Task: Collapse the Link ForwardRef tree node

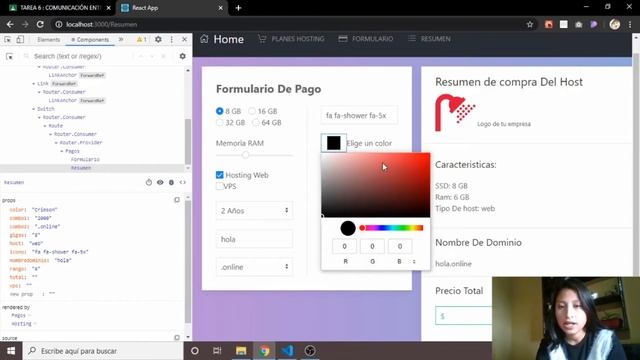Action: click(34, 84)
